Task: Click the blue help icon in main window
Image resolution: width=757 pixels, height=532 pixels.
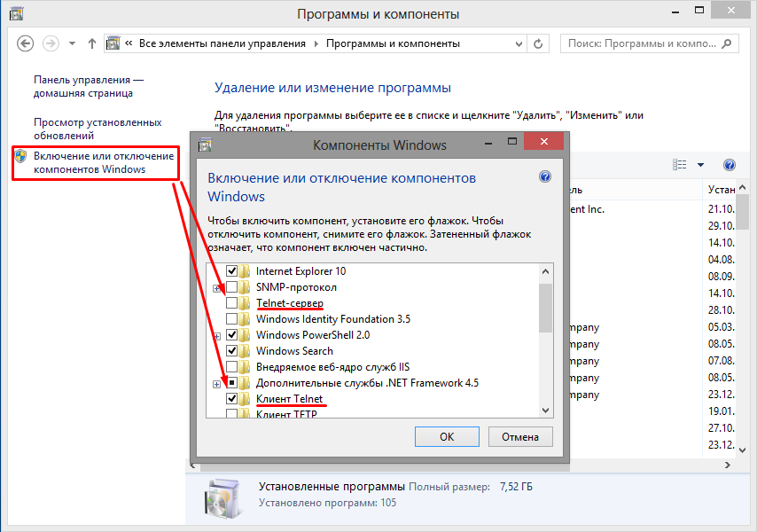Action: point(730,165)
